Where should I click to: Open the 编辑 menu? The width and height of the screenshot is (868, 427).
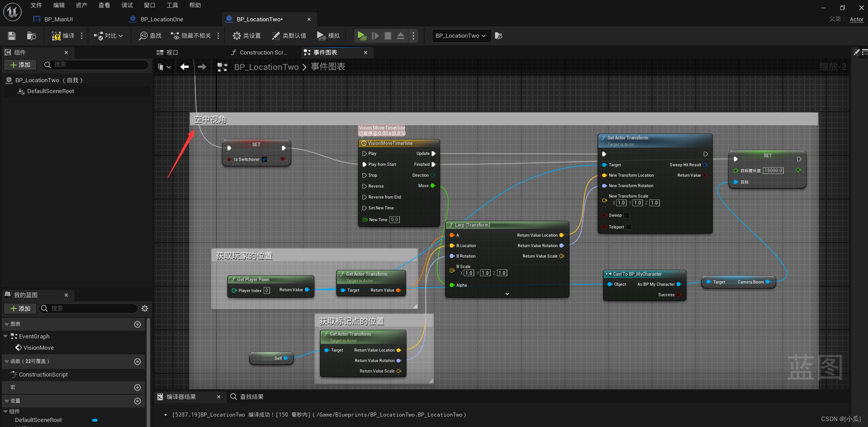[x=59, y=5]
